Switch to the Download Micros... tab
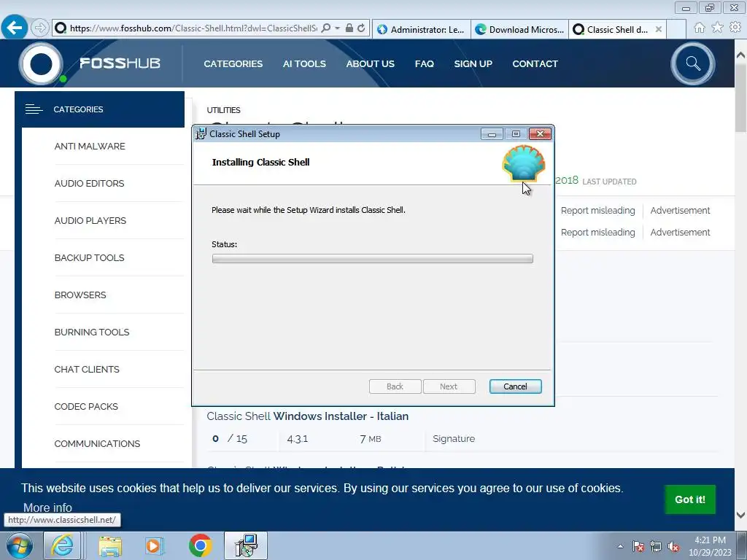Image resolution: width=747 pixels, height=560 pixels. pyautogui.click(x=519, y=29)
